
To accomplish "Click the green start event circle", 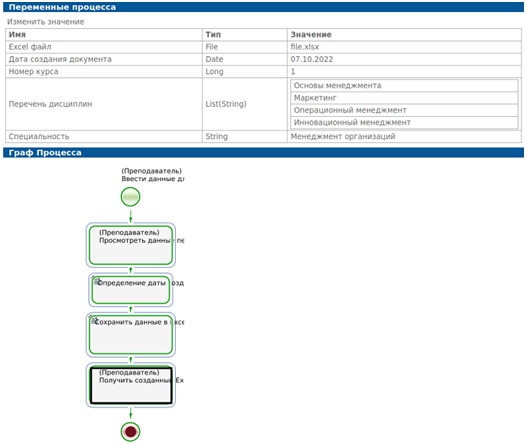I will coord(130,197).
